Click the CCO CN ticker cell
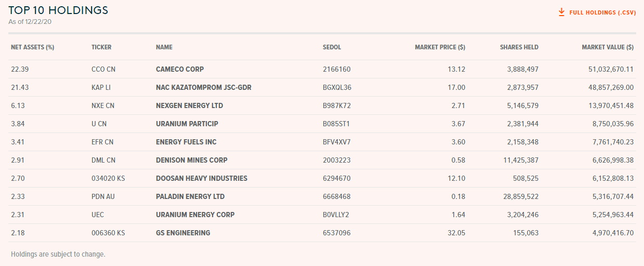 [x=103, y=69]
